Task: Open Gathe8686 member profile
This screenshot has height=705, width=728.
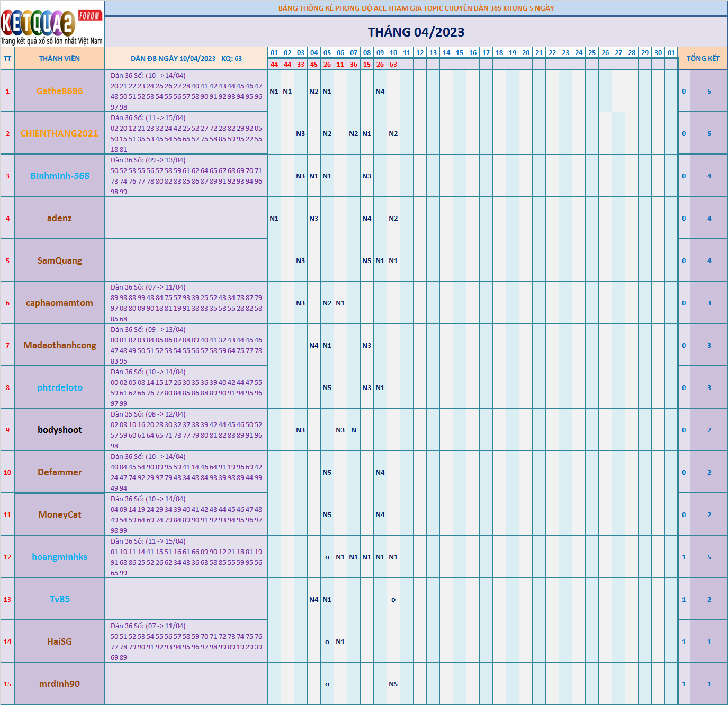Action: coord(59,91)
